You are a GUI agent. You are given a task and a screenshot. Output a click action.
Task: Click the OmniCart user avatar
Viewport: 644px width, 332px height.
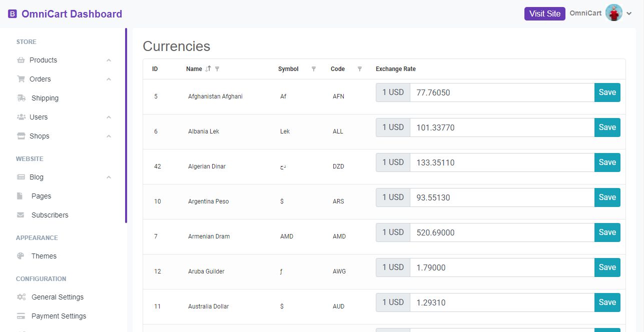click(613, 13)
